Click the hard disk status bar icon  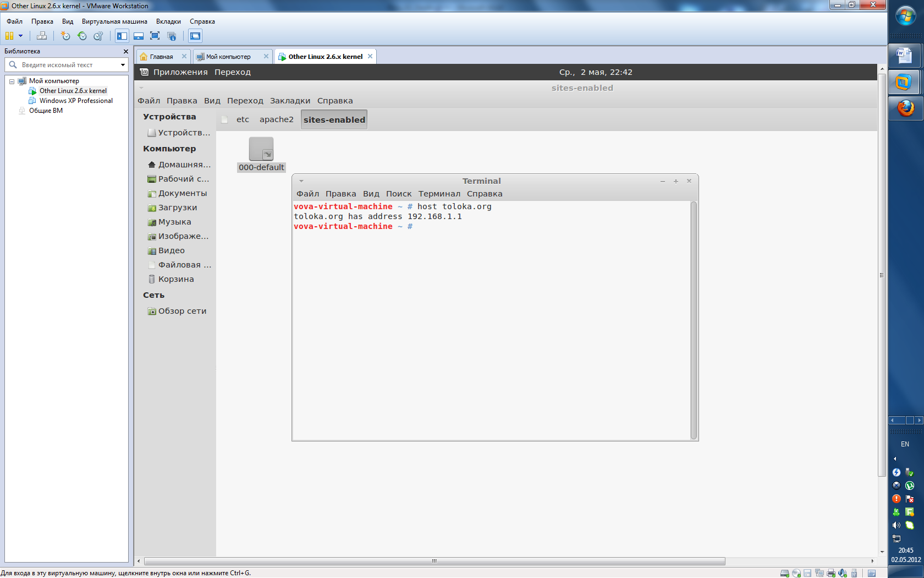click(785, 573)
